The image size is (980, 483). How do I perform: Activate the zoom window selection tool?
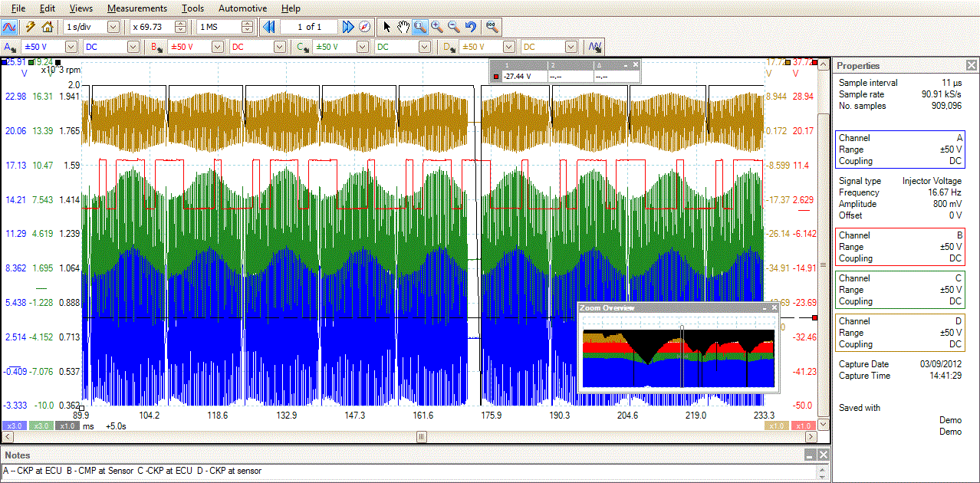coord(420,27)
